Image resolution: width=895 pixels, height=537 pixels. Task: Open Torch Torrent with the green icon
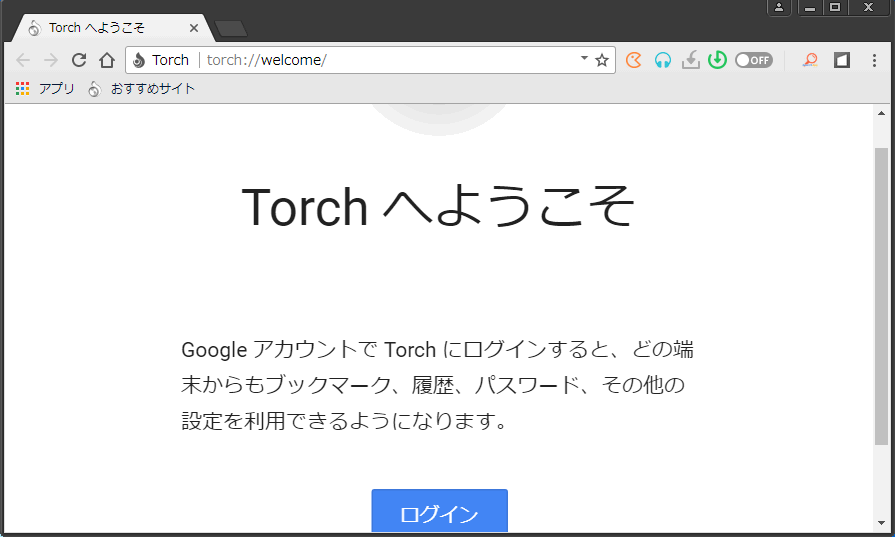(x=717, y=60)
